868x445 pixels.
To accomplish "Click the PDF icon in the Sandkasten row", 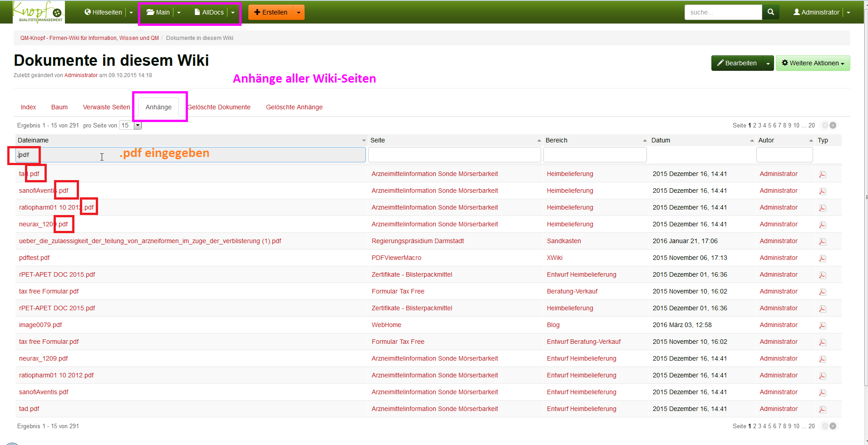I will tap(822, 241).
